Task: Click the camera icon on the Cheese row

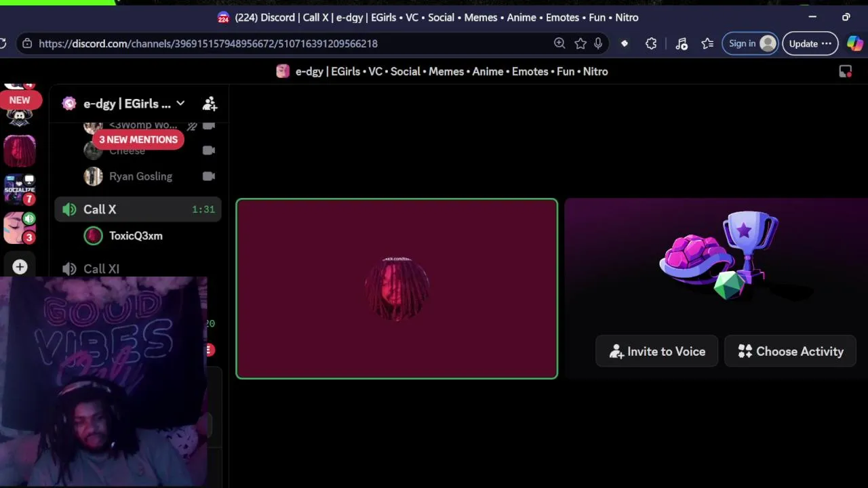Action: pyautogui.click(x=209, y=150)
